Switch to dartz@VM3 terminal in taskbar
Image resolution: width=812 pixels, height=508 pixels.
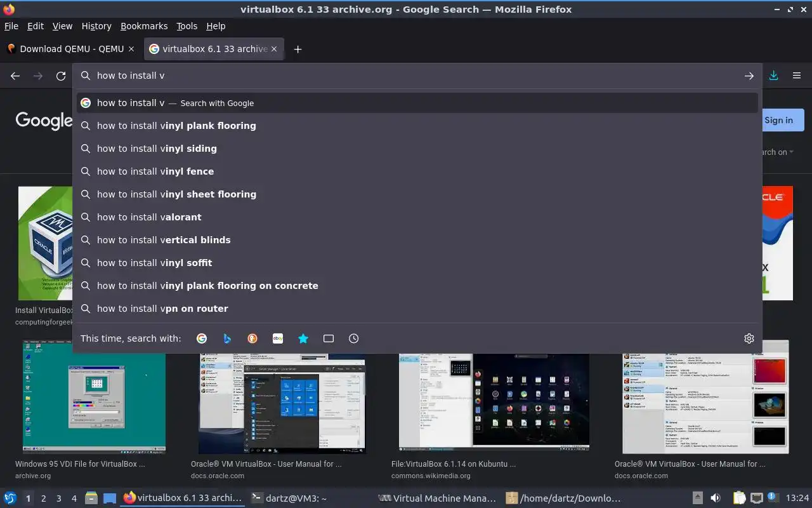(x=289, y=498)
